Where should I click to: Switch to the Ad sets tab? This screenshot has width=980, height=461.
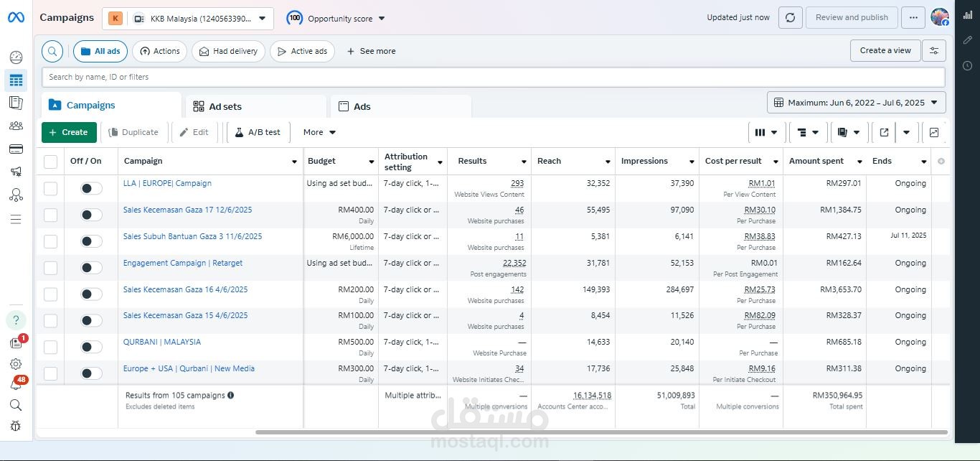click(255, 106)
